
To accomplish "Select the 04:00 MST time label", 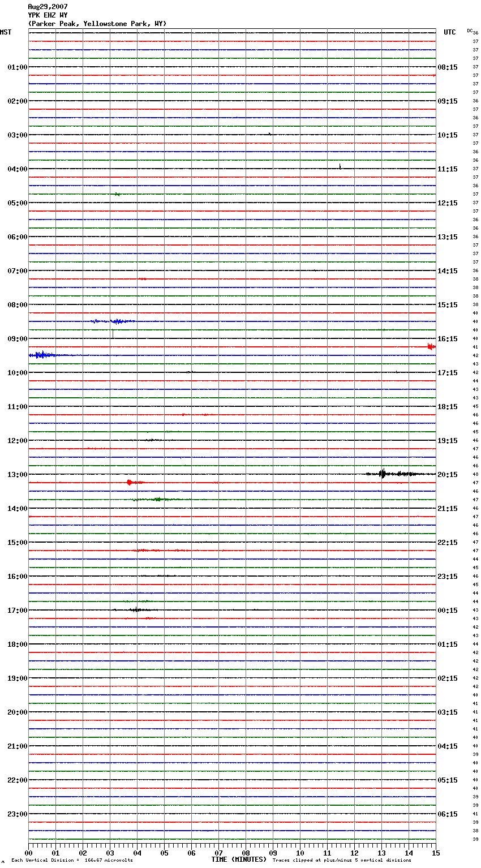I will (17, 169).
